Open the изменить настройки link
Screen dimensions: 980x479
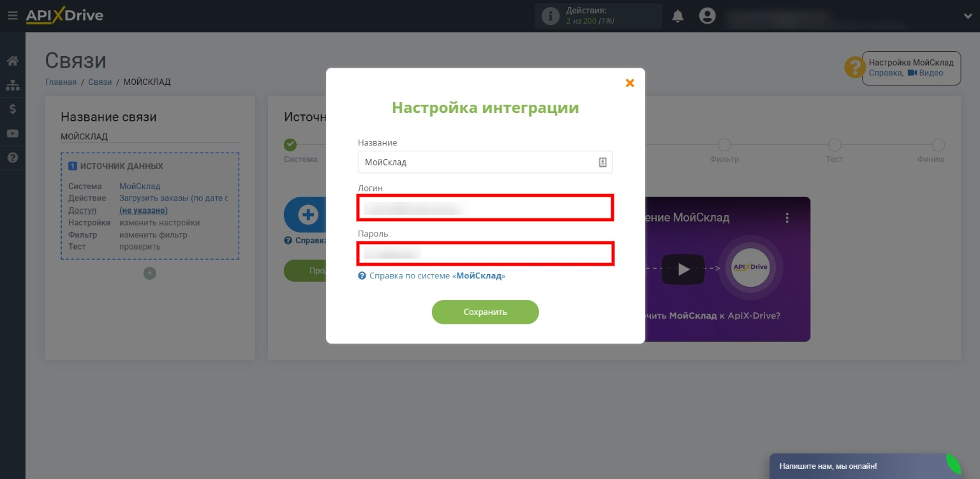pyautogui.click(x=160, y=222)
